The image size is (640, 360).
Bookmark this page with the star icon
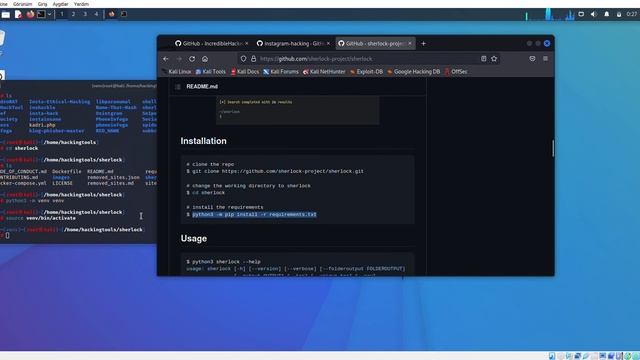[x=494, y=59]
